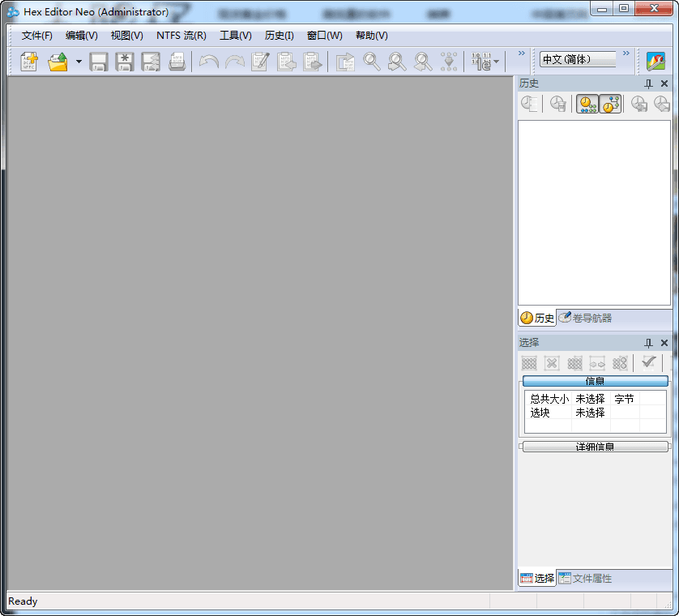Click the history save clock icon

pos(639,104)
